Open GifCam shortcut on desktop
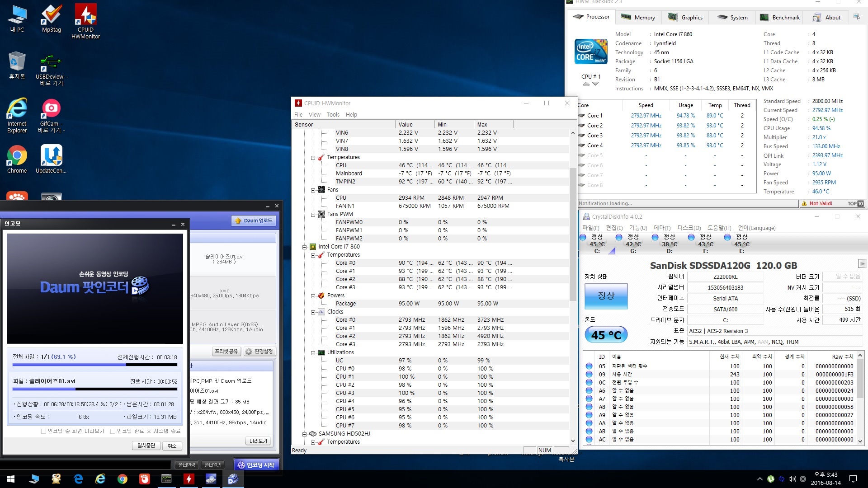Image resolution: width=868 pixels, height=488 pixels. point(52,116)
